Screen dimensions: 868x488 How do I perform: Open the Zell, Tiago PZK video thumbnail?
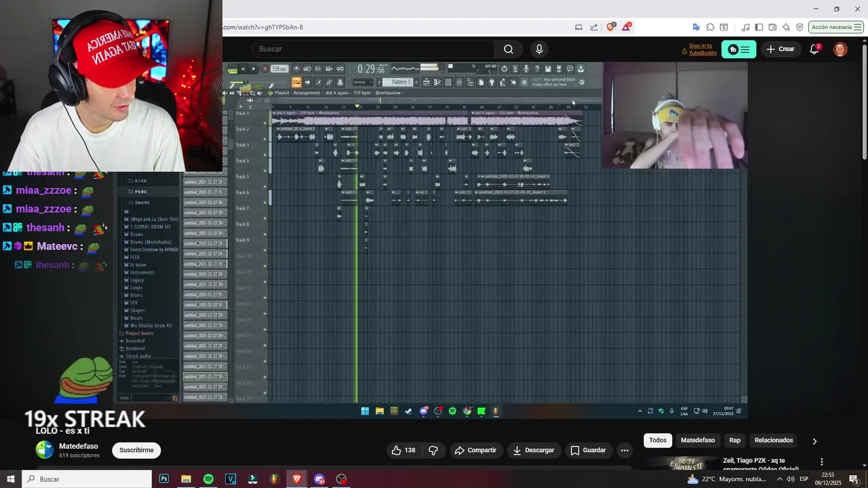[681, 464]
